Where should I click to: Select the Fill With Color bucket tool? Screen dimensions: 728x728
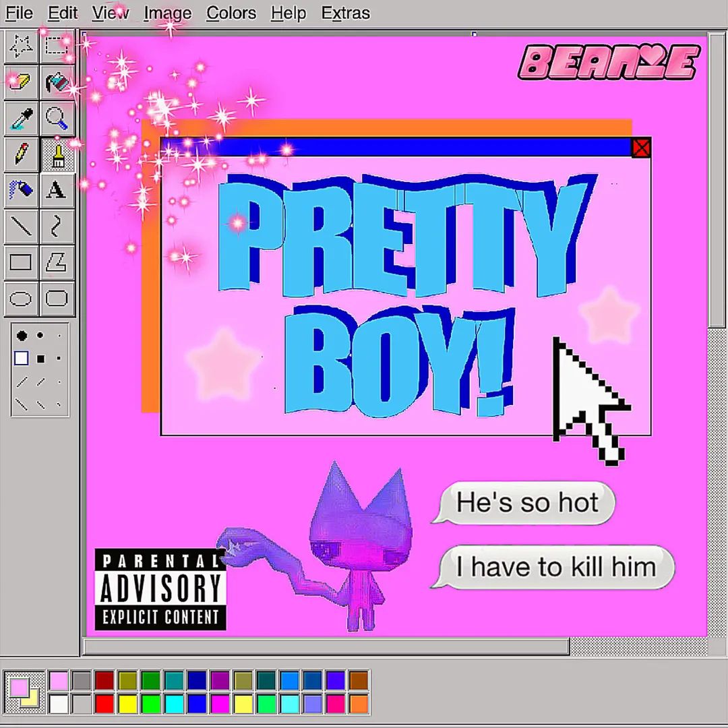pos(57,82)
